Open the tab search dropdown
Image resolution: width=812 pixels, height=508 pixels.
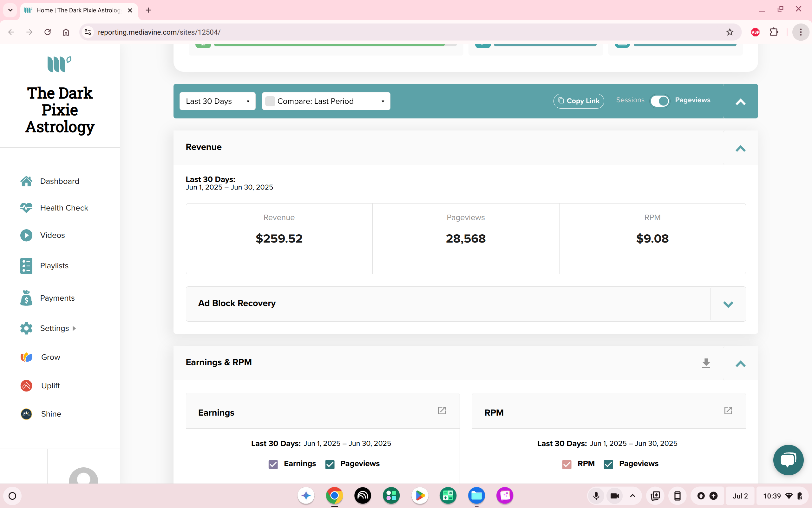(10, 10)
